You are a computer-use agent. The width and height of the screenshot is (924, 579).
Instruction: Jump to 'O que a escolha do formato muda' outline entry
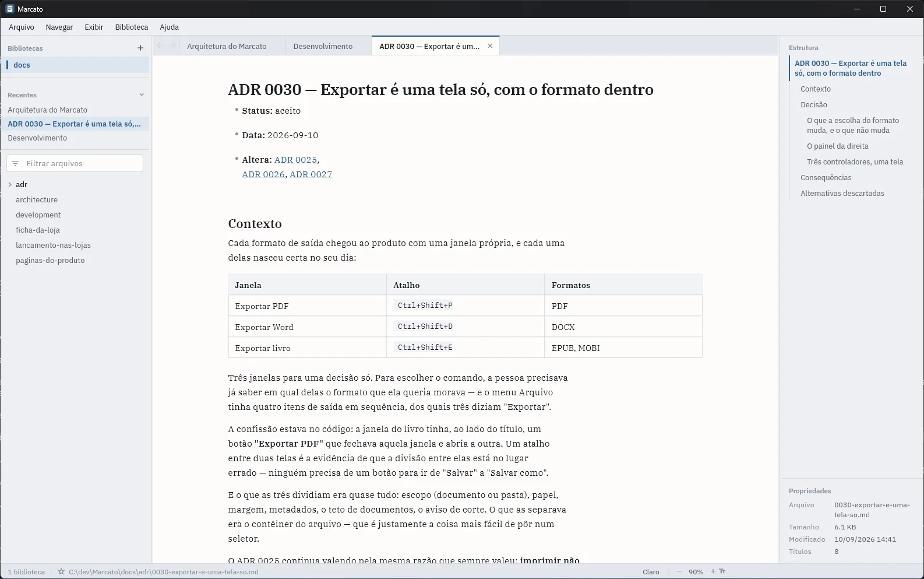[x=853, y=125]
